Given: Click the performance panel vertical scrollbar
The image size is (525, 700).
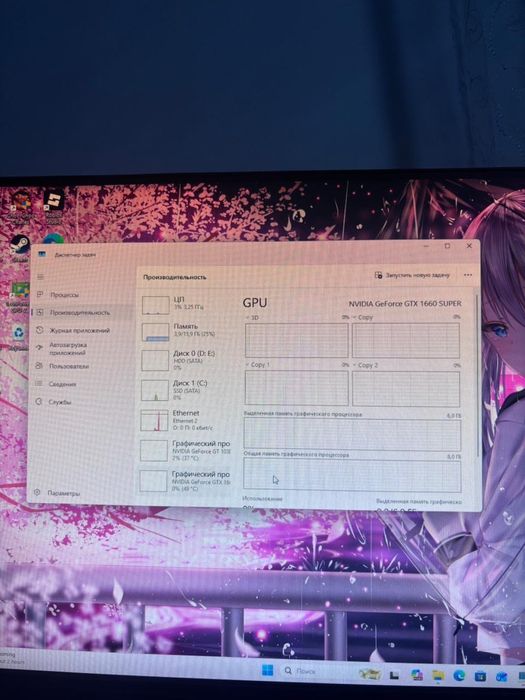Looking at the screenshot, I should click(478, 375).
